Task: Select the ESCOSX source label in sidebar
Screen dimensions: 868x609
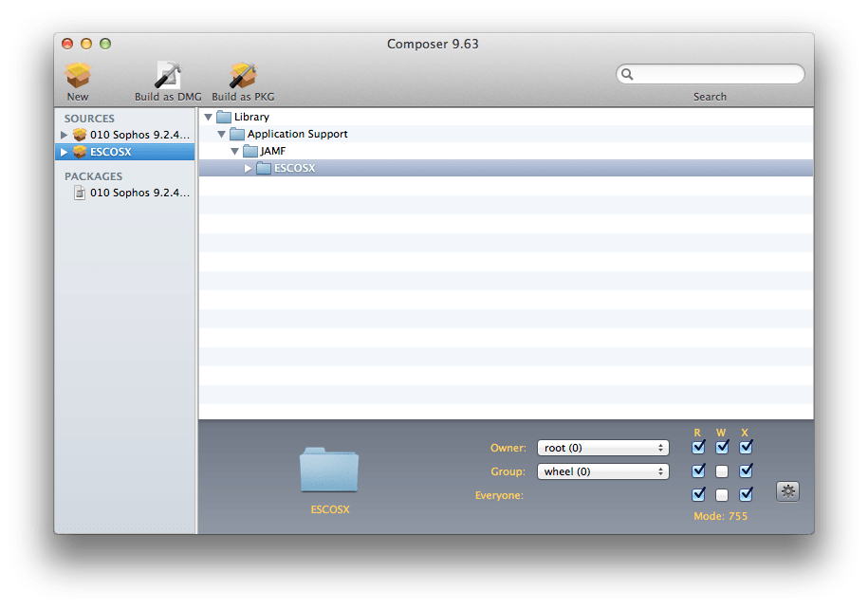Action: [x=111, y=152]
